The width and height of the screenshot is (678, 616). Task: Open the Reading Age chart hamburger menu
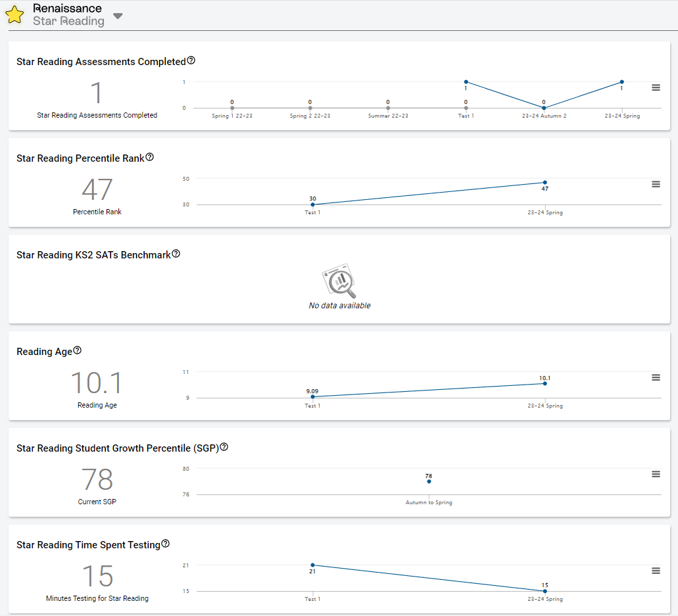pyautogui.click(x=656, y=378)
